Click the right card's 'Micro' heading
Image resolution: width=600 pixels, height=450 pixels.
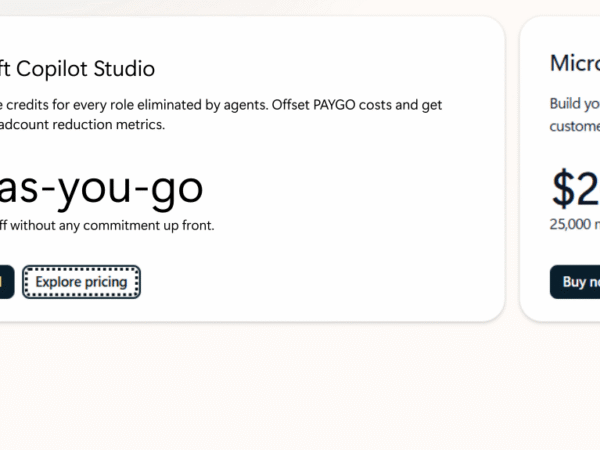pyautogui.click(x=574, y=63)
